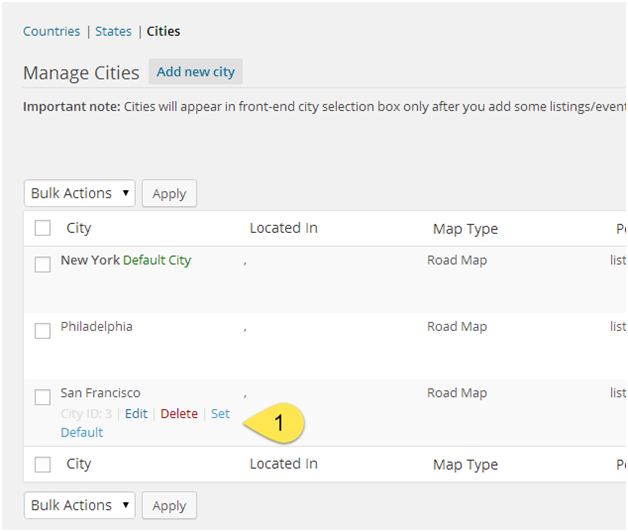The height and width of the screenshot is (532, 628).
Task: Click the Map Type column header
Action: click(x=465, y=229)
